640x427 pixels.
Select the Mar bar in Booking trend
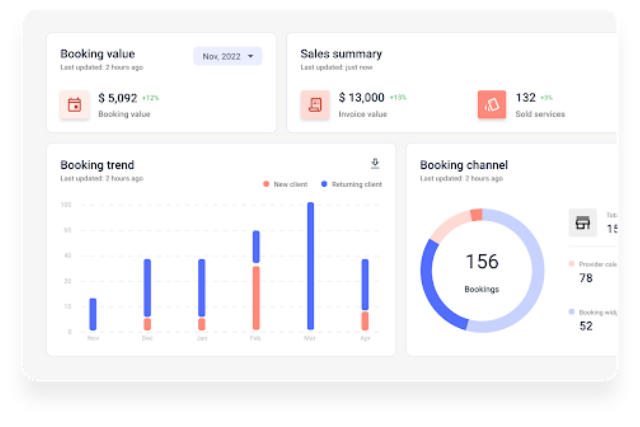[x=311, y=266]
